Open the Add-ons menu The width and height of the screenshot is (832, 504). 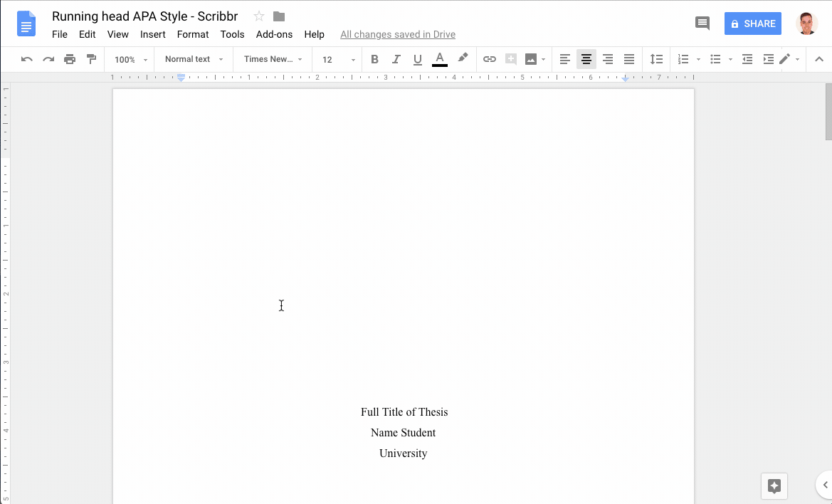pyautogui.click(x=274, y=34)
